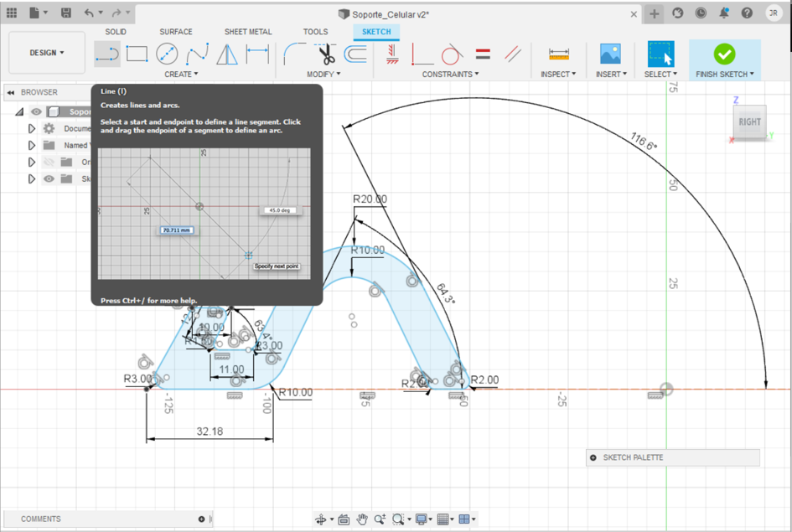Select the Line tool
792x532 pixels.
click(107, 54)
